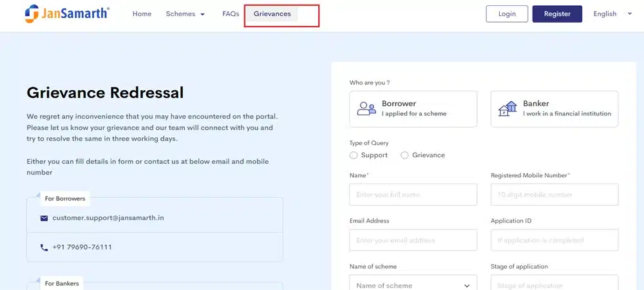The height and width of the screenshot is (290, 644).
Task: Click the Registered Mobile Number field
Action: [x=554, y=195]
